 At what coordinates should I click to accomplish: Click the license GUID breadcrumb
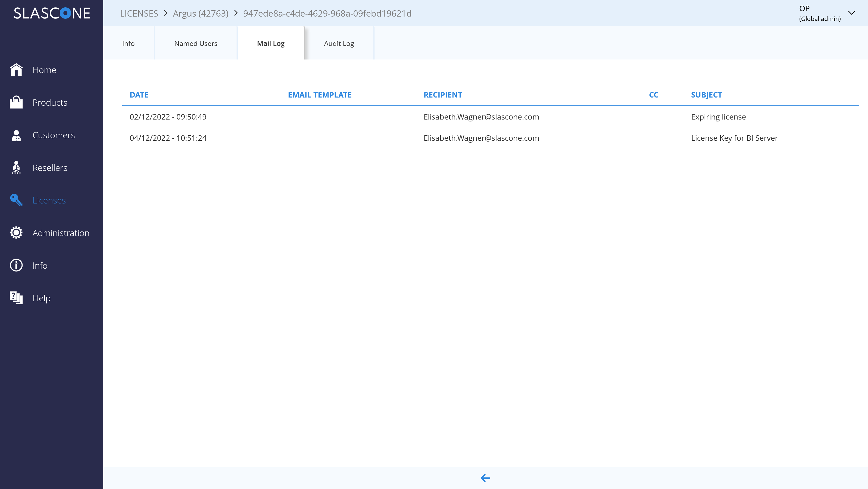coord(327,13)
